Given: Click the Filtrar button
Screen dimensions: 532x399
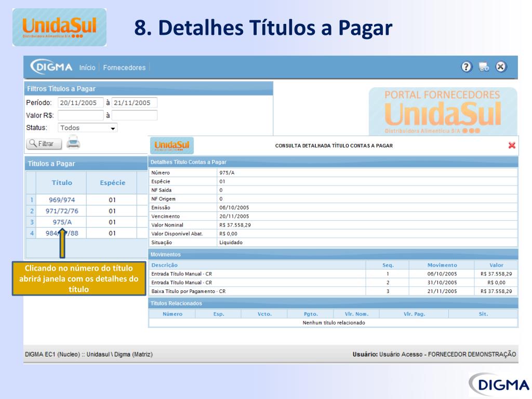Looking at the screenshot, I should (44, 144).
